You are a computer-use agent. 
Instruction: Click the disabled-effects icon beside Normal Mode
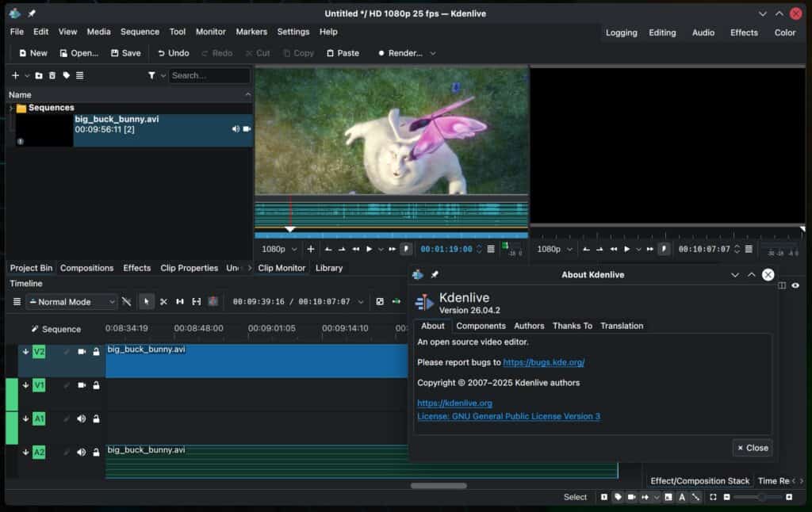pyautogui.click(x=126, y=302)
